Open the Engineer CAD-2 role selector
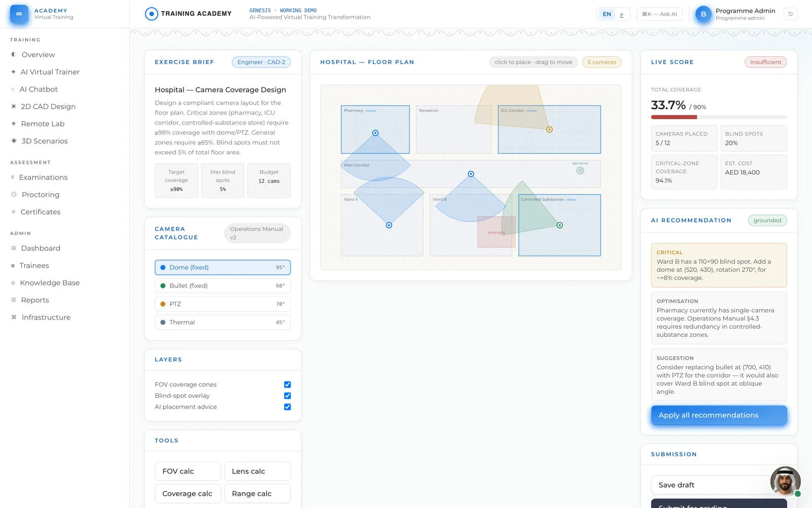The height and width of the screenshot is (508, 812). pos(261,62)
